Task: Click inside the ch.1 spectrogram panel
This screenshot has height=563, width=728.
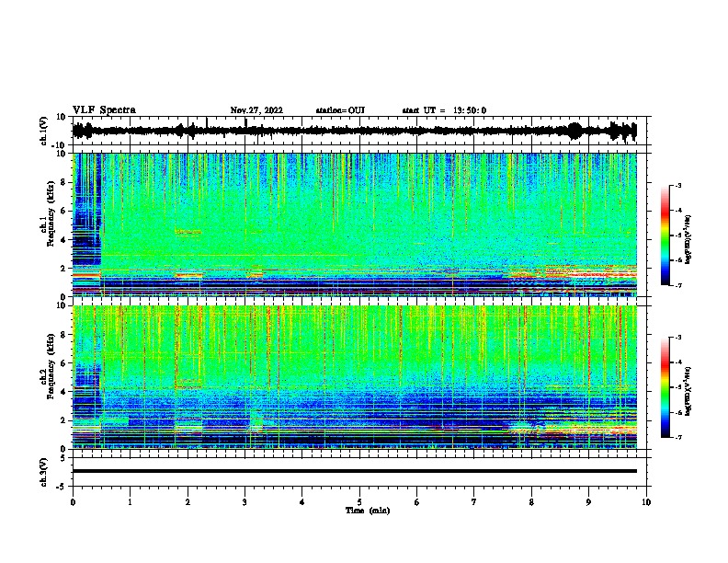Action: click(354, 224)
